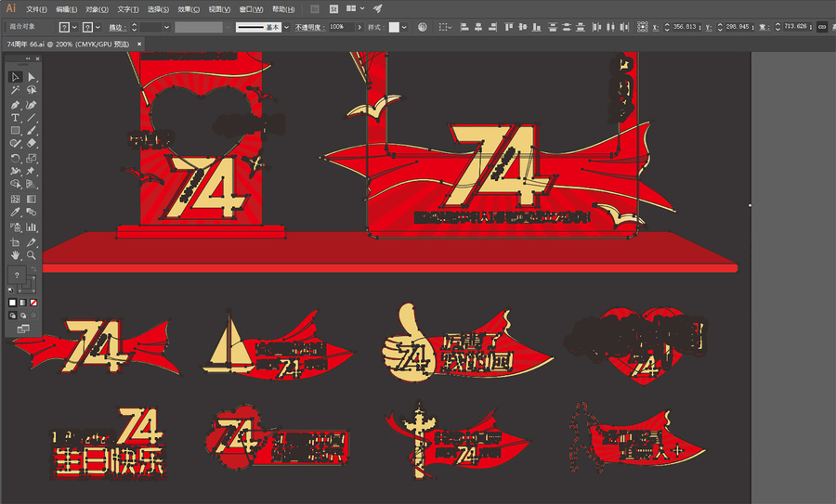This screenshot has width=836, height=504.
Task: Select the Artboard tool
Action: point(16,242)
